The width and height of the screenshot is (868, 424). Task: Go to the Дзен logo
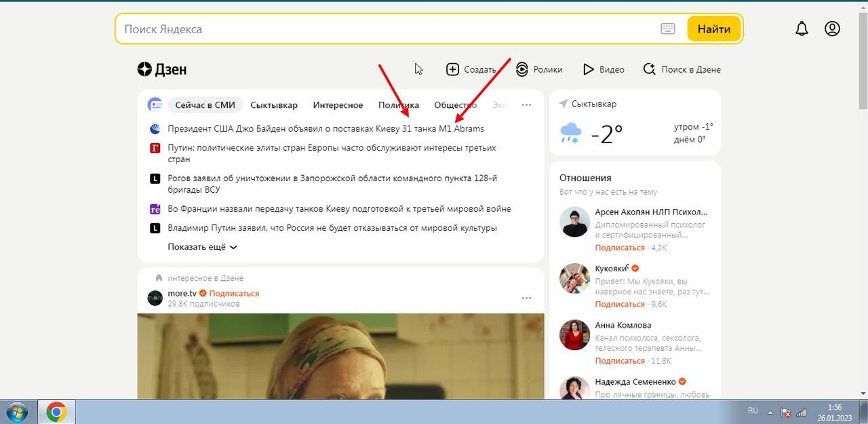(x=162, y=69)
